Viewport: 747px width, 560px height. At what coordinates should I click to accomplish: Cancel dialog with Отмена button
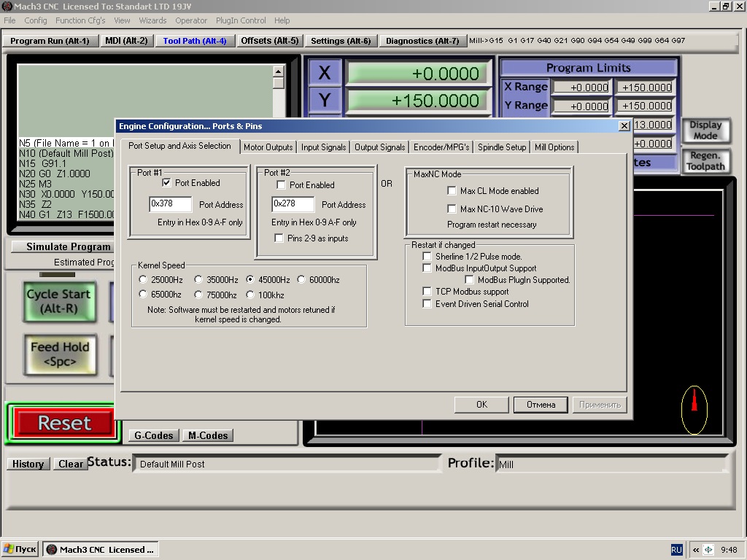coord(541,405)
